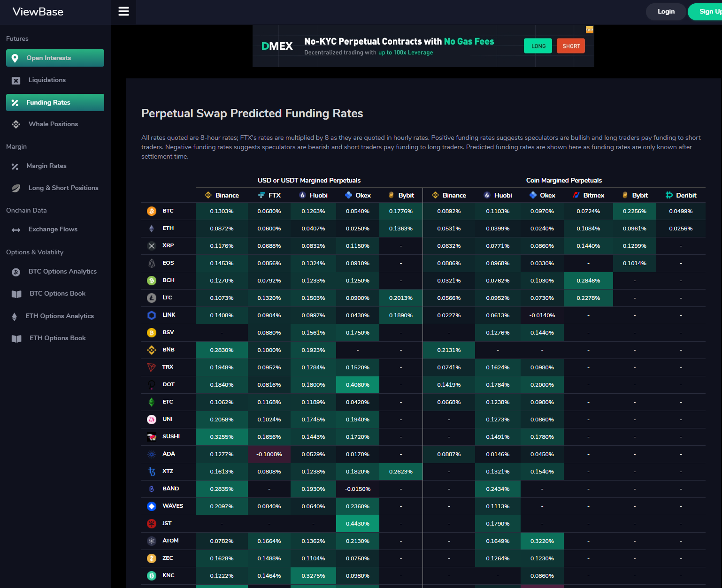Image resolution: width=722 pixels, height=588 pixels.
Task: Select Funding Rates in the sidebar
Action: tap(55, 102)
